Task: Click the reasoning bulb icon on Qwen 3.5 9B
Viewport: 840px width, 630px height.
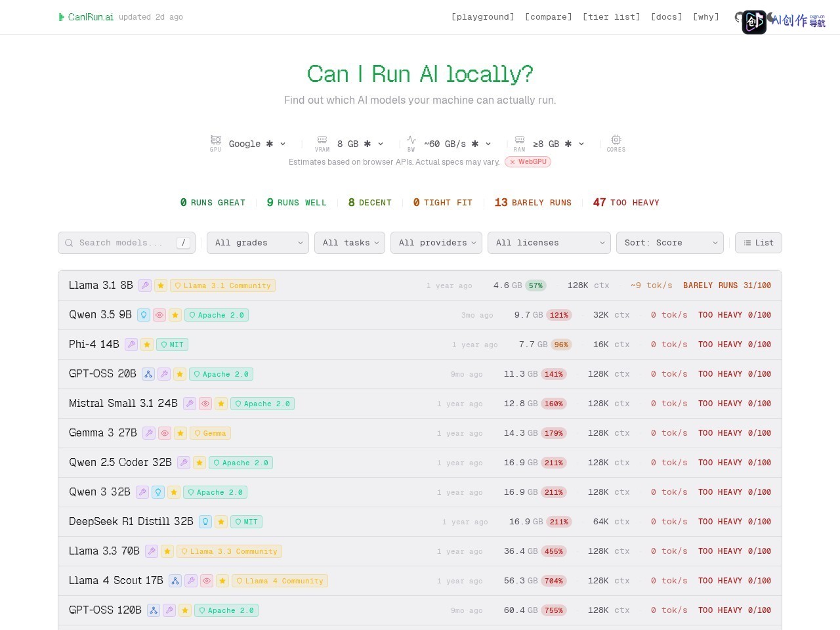Action: coord(144,315)
